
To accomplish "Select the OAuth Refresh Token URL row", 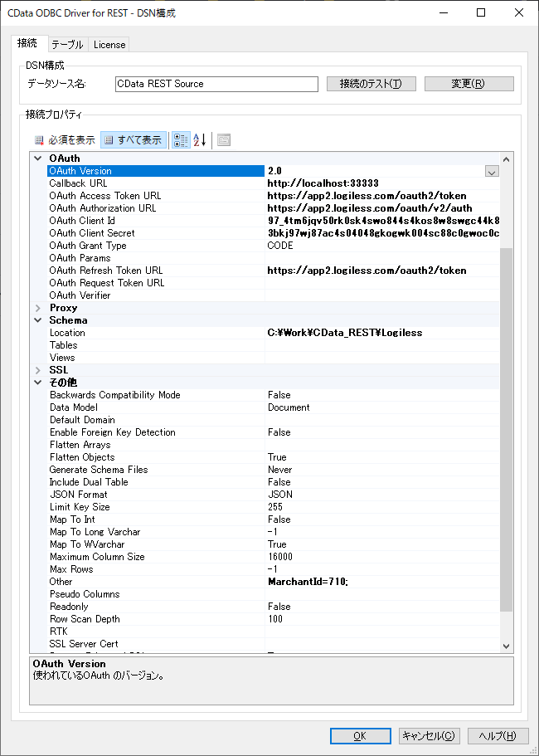I will (x=274, y=271).
